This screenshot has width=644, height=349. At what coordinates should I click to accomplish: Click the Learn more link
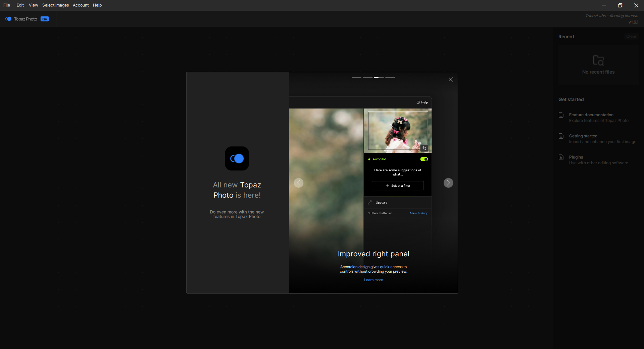[374, 280]
